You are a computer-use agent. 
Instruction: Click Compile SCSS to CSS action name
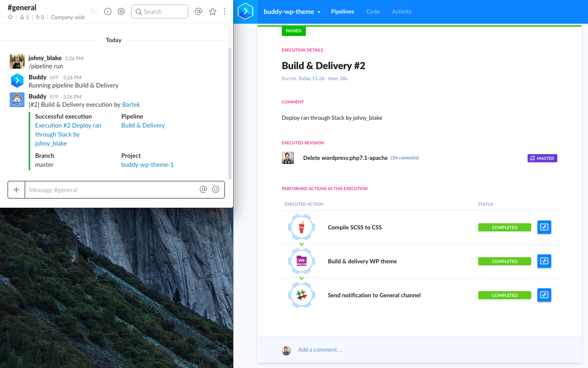point(355,227)
